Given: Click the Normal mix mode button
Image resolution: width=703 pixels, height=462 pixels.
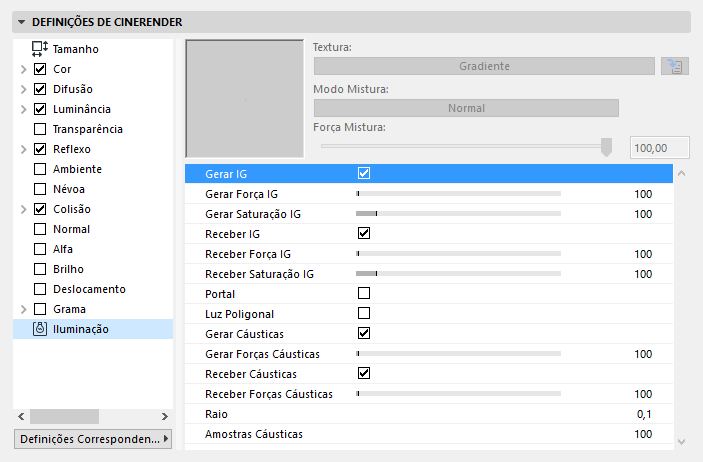Looking at the screenshot, I should [467, 108].
